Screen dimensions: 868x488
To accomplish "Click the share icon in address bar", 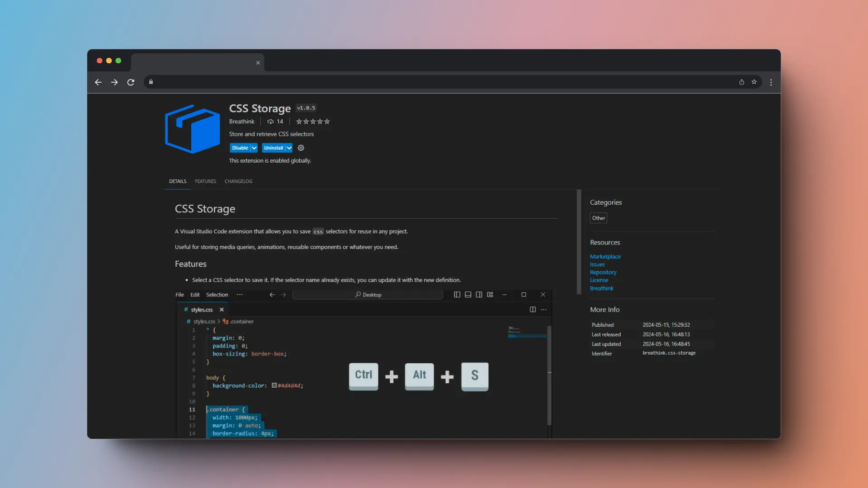I will click(741, 82).
